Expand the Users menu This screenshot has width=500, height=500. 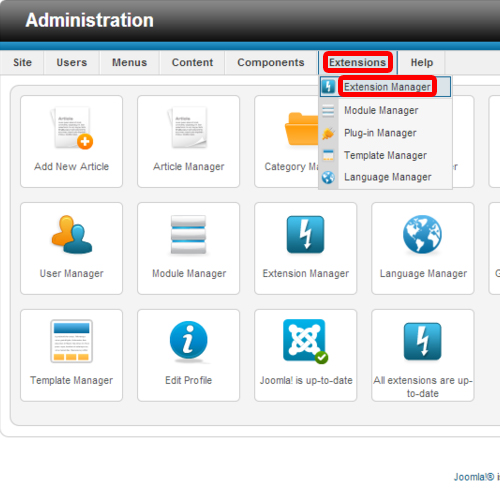coord(72,62)
